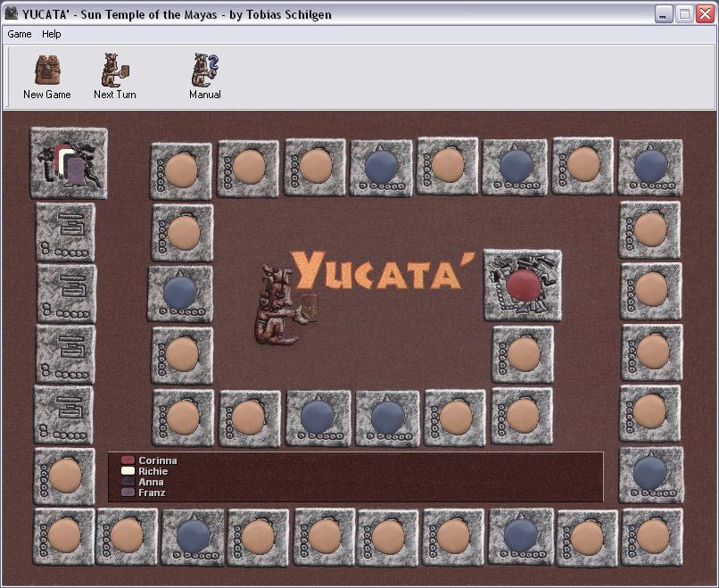Click Richie's white color swatch
Image resolution: width=719 pixels, height=588 pixels.
128,471
